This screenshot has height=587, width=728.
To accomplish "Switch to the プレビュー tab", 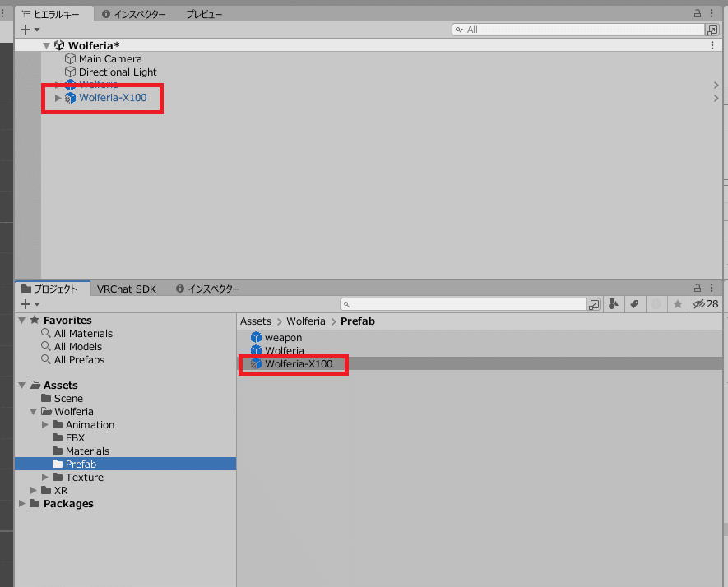I will pos(204,14).
